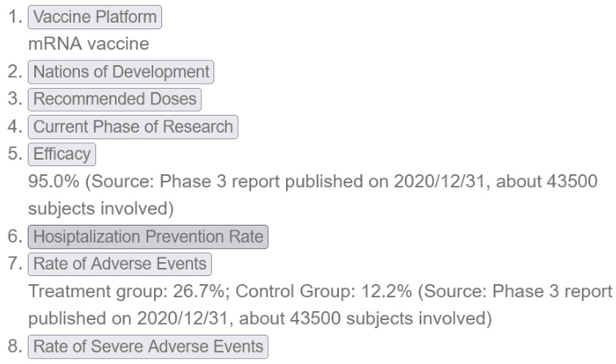616x364 pixels.
Task: Show the Rate of Severe Adverse Events details
Action: tap(147, 346)
